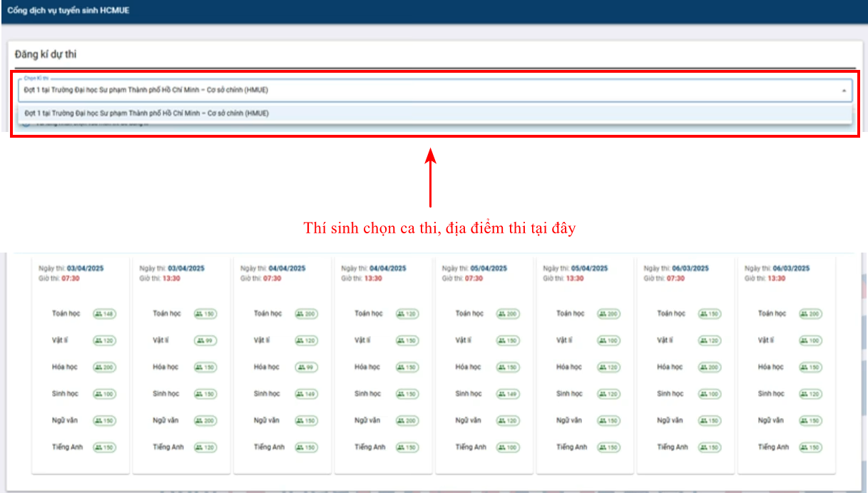Click 'Hóa học' label in 05/04/2025 07:30 card

click(x=469, y=367)
